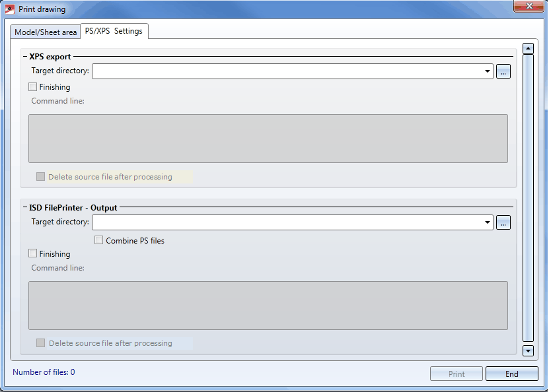Click the End button
Viewport: 549px width, 392px height.
pyautogui.click(x=511, y=374)
